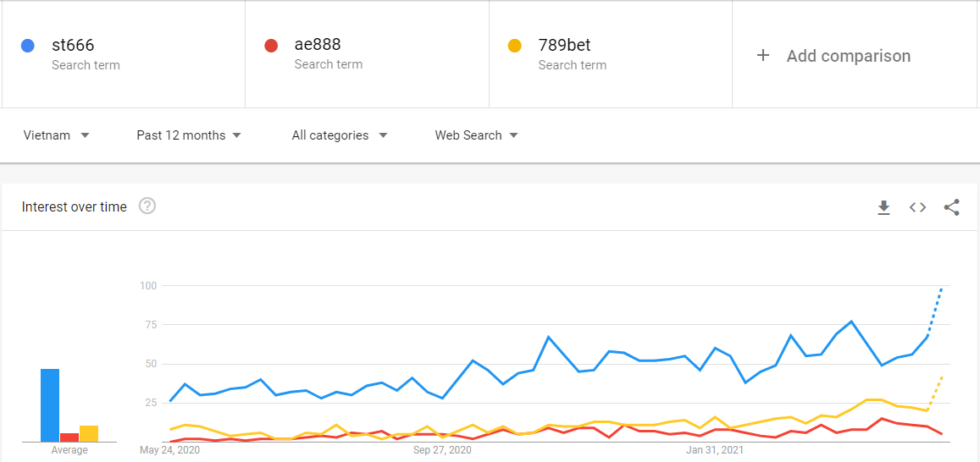Download the Interest over time chart data
The width and height of the screenshot is (980, 462).
click(x=883, y=207)
